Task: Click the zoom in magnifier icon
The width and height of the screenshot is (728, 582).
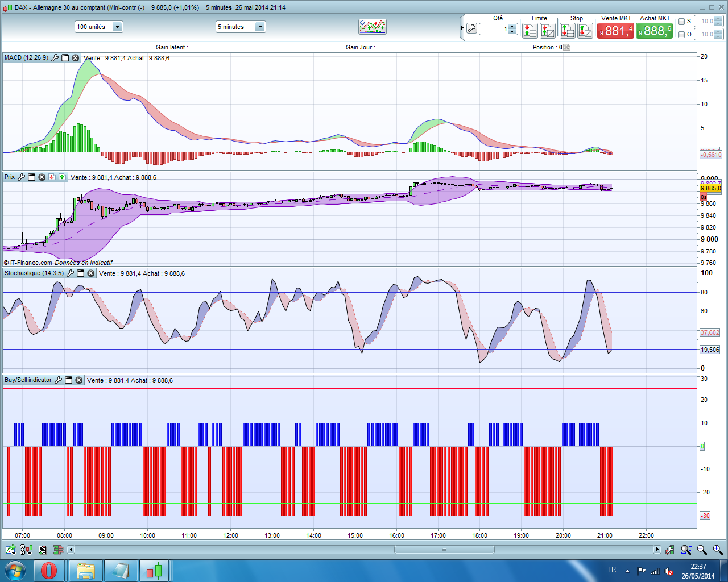Action: [x=718, y=550]
